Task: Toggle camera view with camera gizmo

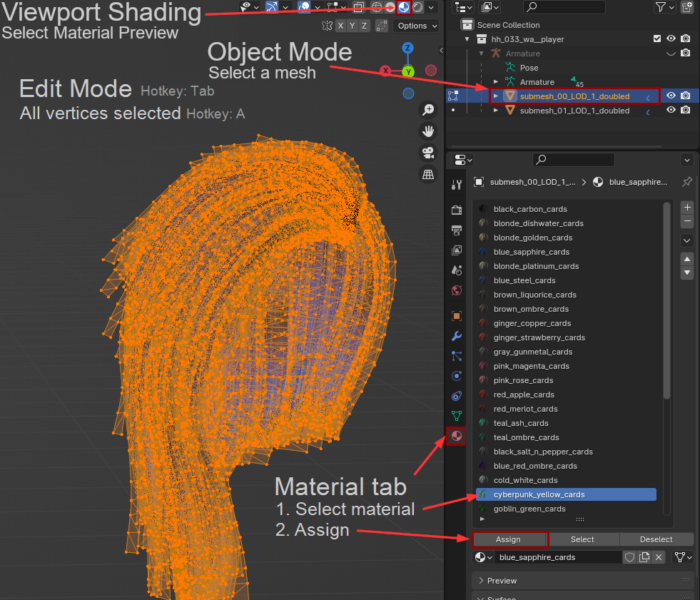Action: click(x=428, y=153)
